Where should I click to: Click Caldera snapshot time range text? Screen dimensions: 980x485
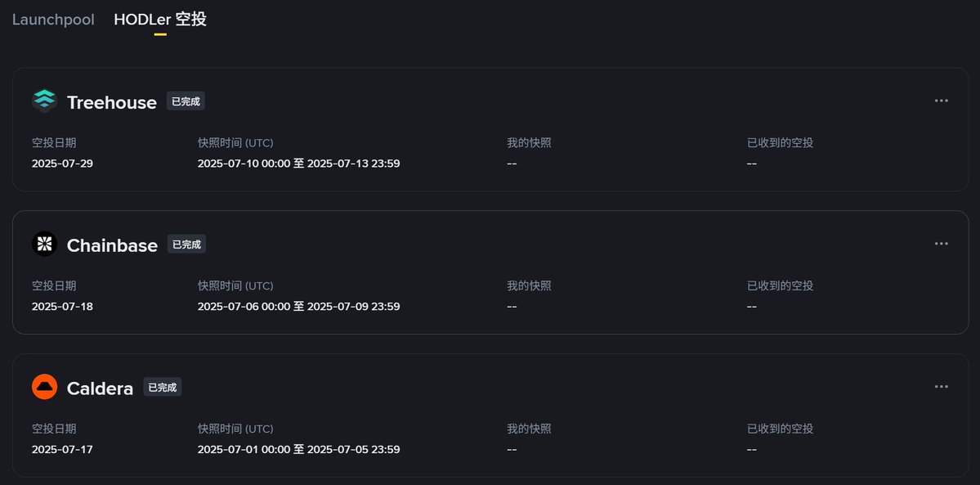(299, 449)
